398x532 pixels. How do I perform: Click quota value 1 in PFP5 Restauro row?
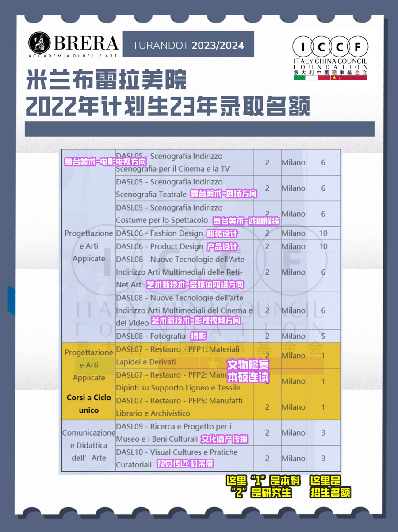point(323,407)
